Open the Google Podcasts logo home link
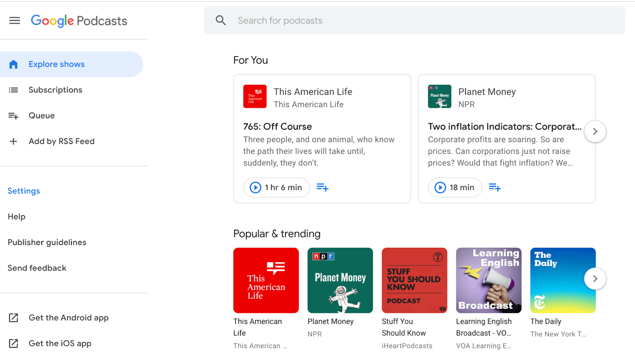This screenshot has width=635, height=364. [x=79, y=20]
